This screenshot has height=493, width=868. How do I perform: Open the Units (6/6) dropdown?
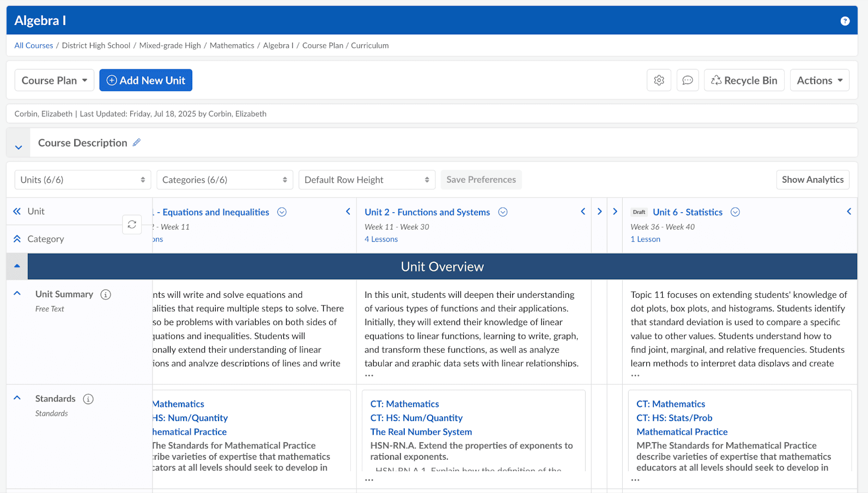pos(82,180)
